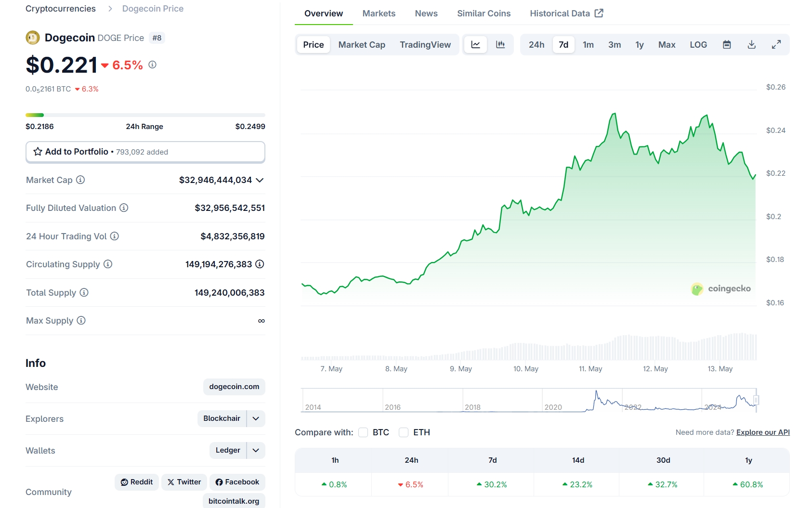
Task: Open Dogecoin's Twitter page
Action: coord(184,482)
